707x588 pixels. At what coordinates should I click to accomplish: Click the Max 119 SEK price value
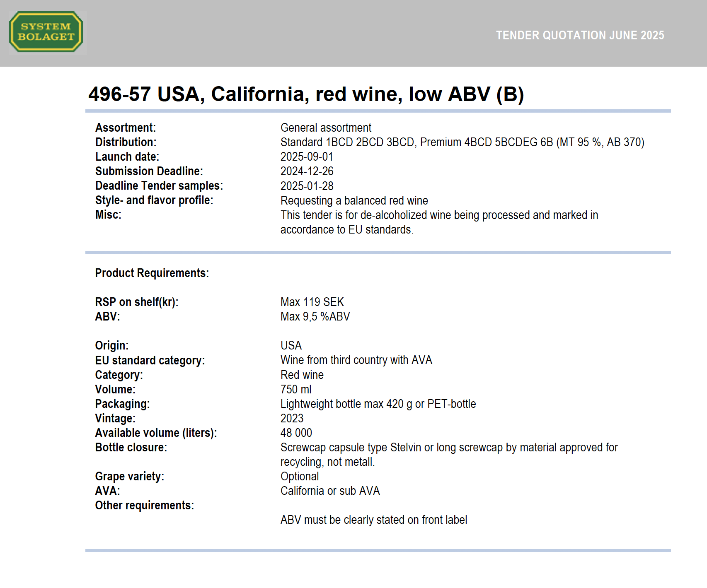(312, 302)
